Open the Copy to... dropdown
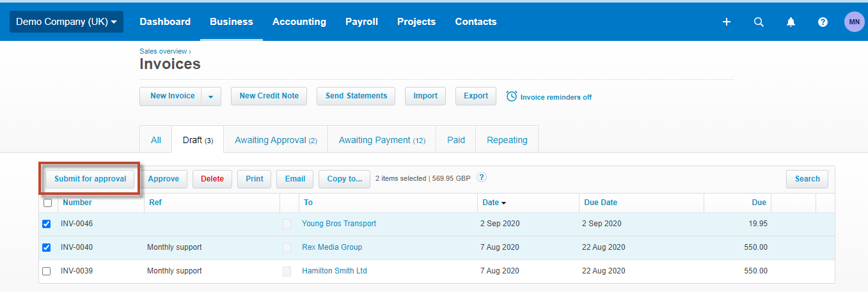868x292 pixels. 344,179
